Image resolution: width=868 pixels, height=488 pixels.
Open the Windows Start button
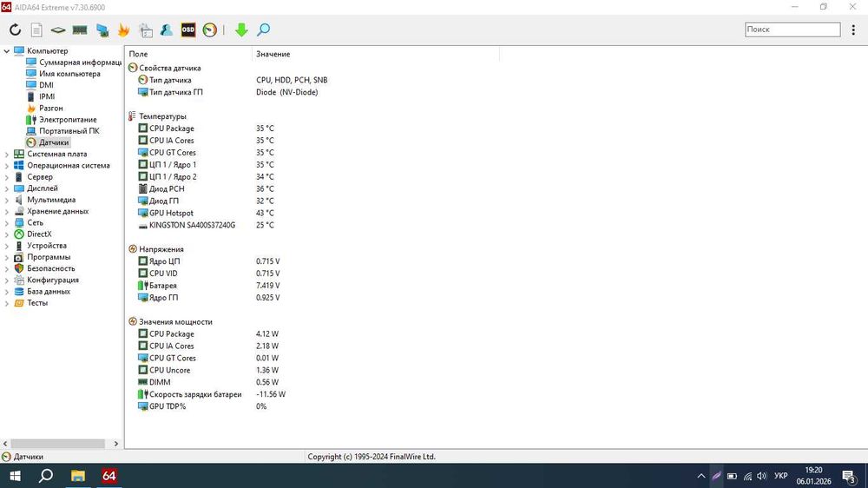15,476
